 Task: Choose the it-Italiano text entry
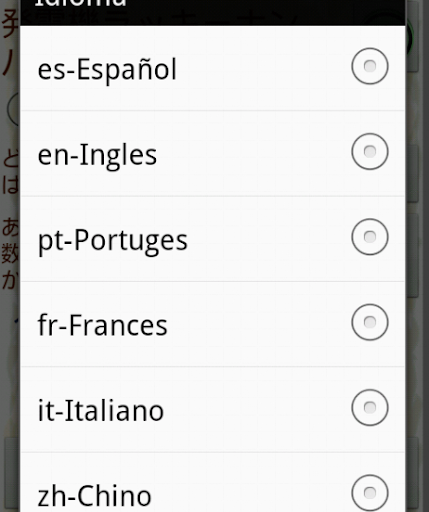101,410
